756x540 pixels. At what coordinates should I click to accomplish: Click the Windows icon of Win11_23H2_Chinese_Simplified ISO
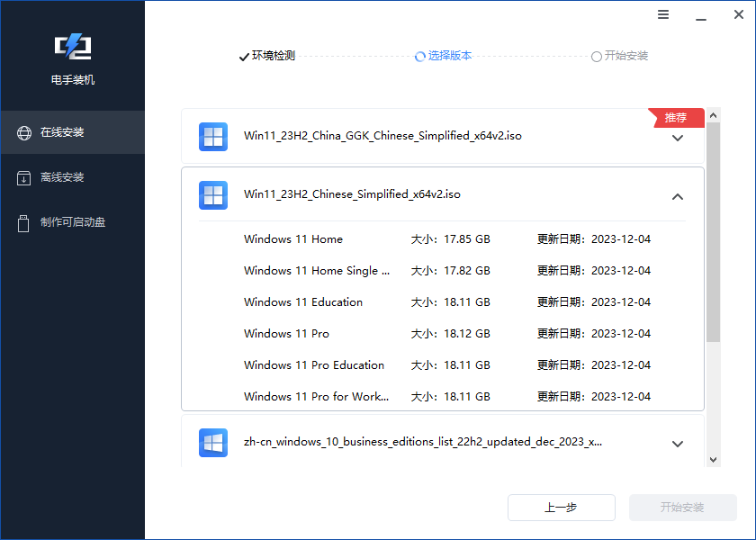(x=213, y=194)
